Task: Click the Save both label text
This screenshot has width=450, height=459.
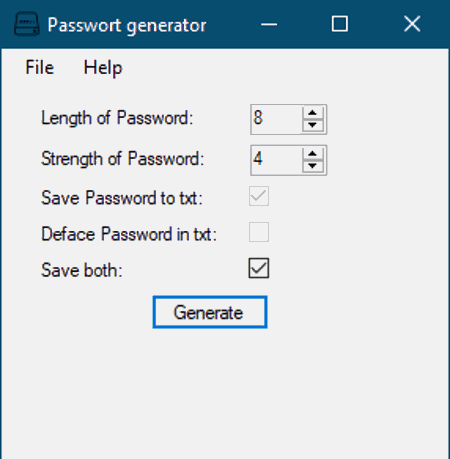Action: 82,270
